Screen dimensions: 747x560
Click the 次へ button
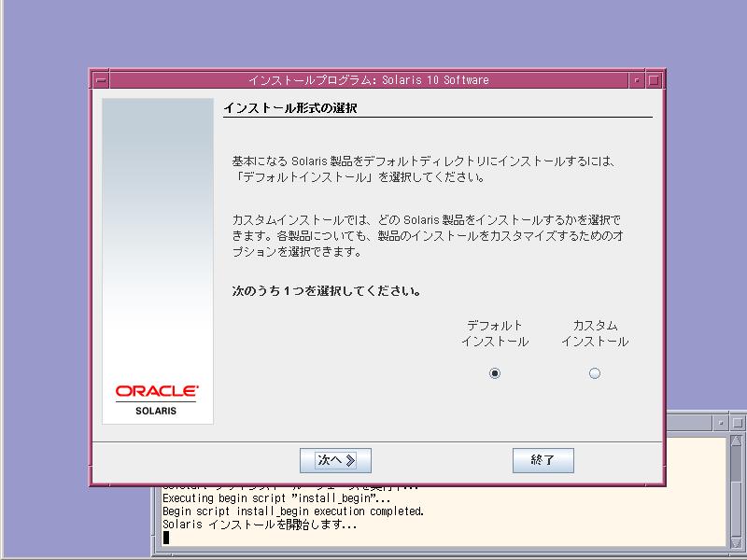coord(335,460)
